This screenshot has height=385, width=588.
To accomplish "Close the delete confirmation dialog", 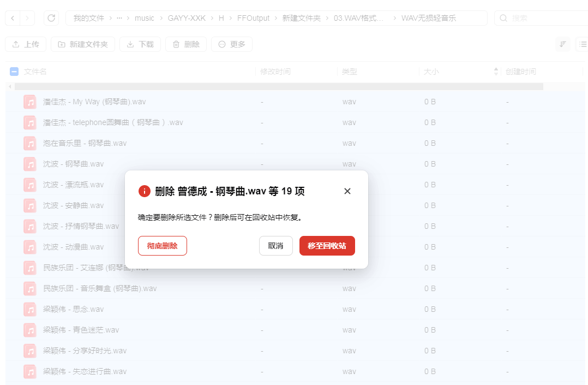I will click(x=347, y=191).
